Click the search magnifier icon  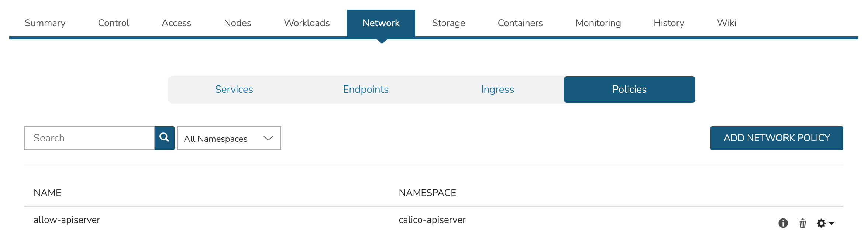(x=164, y=138)
